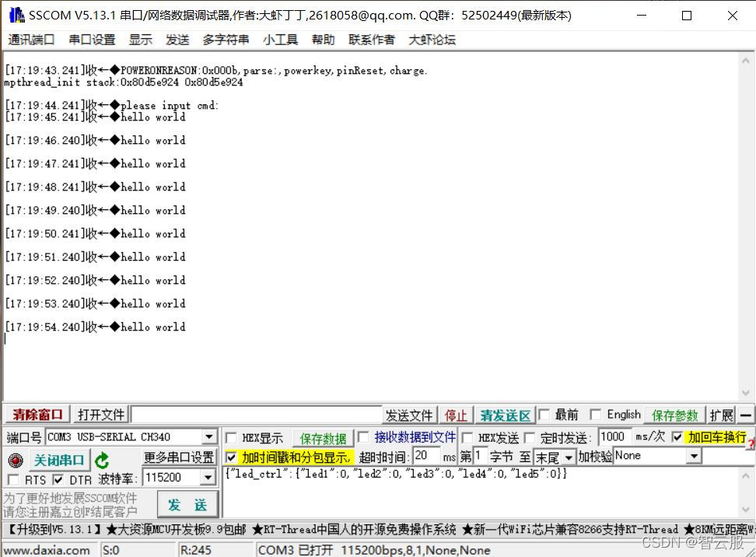Toggle the HEX显示 checkbox
Viewport: 756px width, 557px height.
231,438
